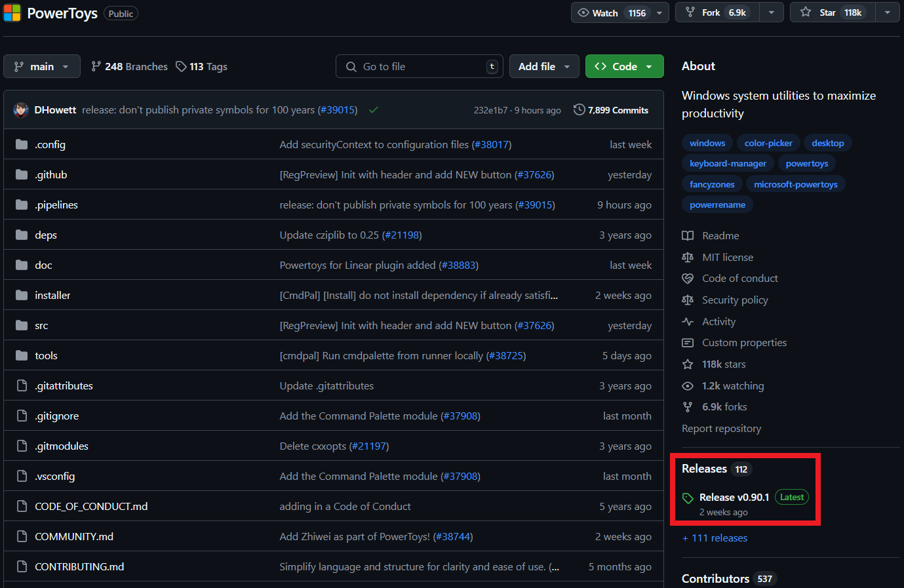904x588 pixels.
Task: Click the commits history clock icon
Action: pyautogui.click(x=579, y=109)
